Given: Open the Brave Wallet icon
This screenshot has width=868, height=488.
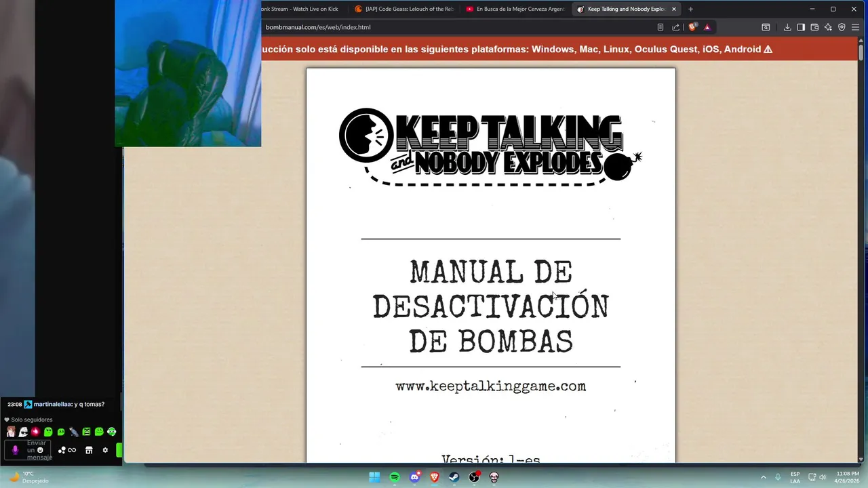Looking at the screenshot, I should click(x=814, y=27).
